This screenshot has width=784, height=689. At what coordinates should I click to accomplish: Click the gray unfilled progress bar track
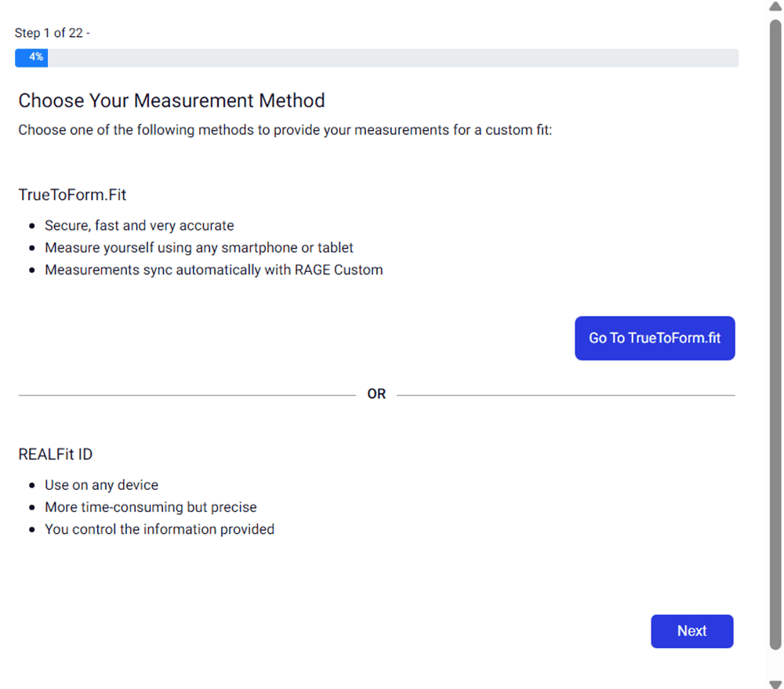392,57
